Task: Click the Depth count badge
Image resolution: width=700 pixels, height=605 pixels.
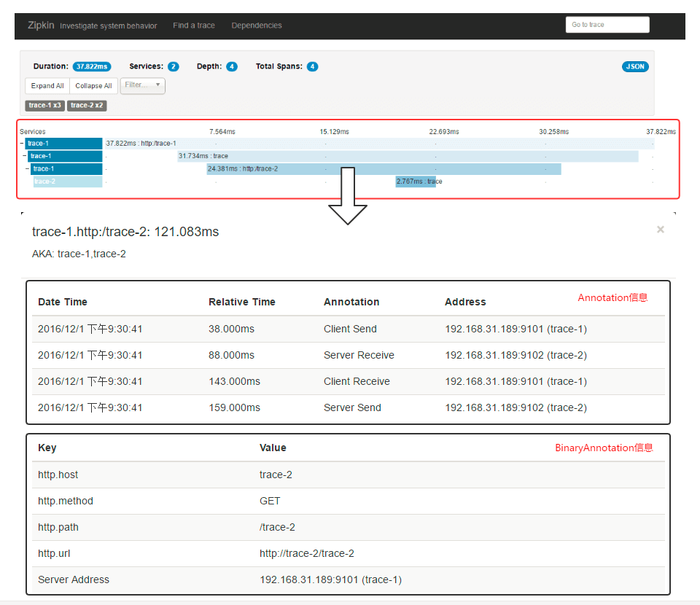Action: 232,66
